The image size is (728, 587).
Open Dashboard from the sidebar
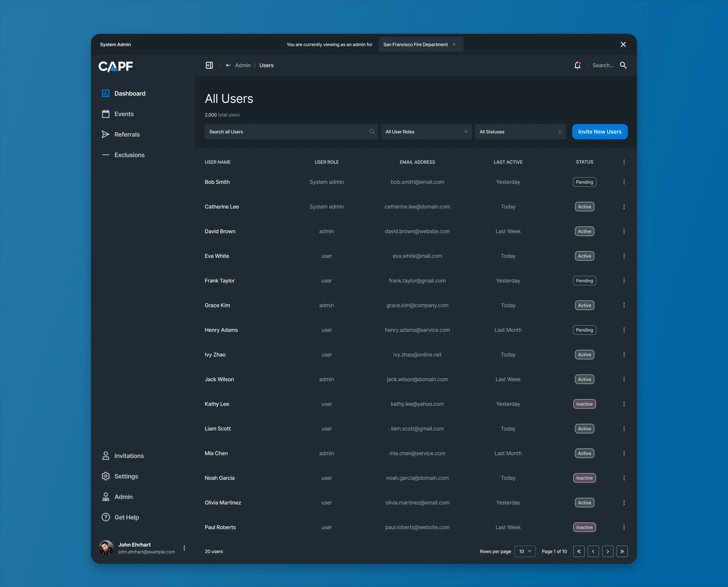[129, 93]
